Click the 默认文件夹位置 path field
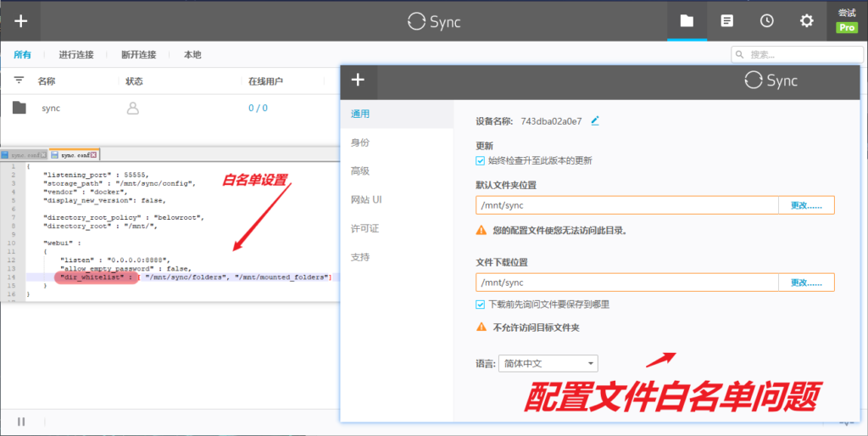The image size is (868, 436). (627, 205)
